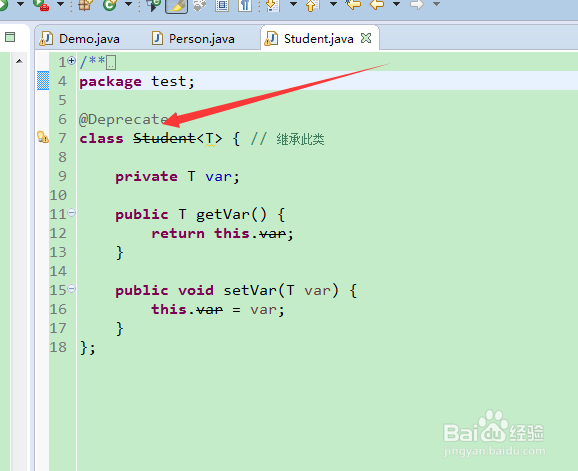Click the Student.java file icon
This screenshot has height=471, width=578.
pos(271,38)
